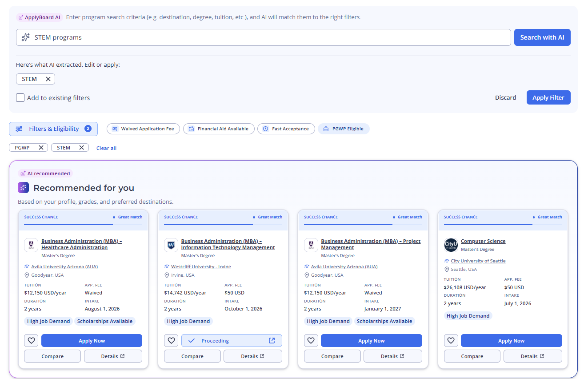This screenshot has width=588, height=379.
Task: Favorite the Project Management MBA with heart icon
Action: tap(311, 341)
